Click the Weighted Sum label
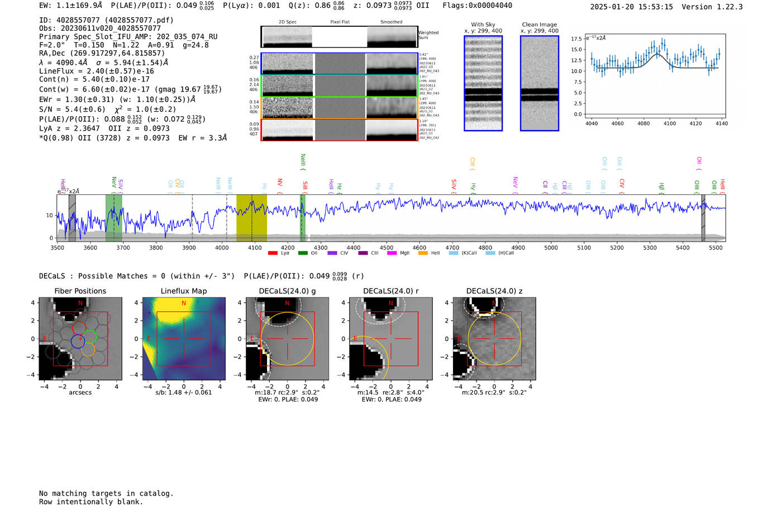Viewport: 782px width, 532px height. tap(428, 35)
